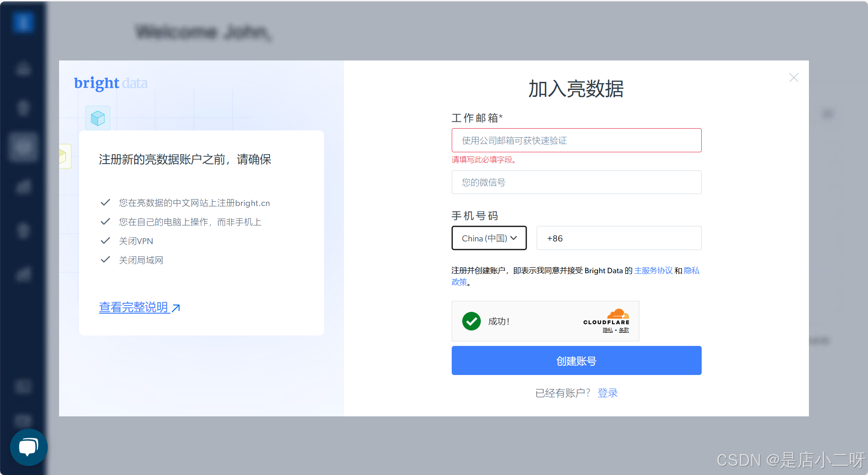Click the green Cloudflare 成功 checkmark
868x475 pixels.
tap(471, 321)
